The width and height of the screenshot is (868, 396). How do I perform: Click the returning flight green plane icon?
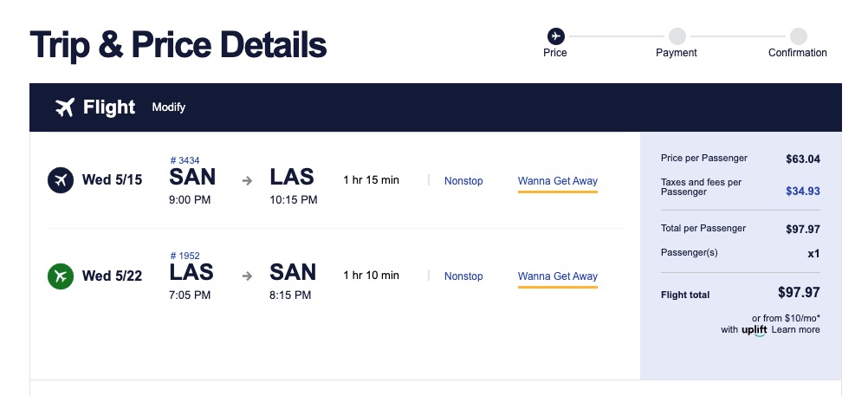tap(60, 276)
